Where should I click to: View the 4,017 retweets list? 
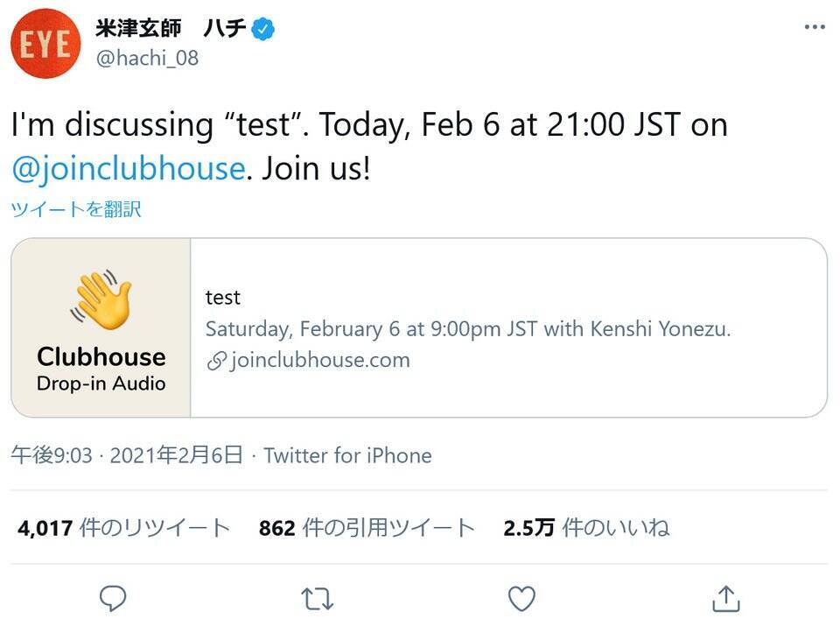(123, 528)
